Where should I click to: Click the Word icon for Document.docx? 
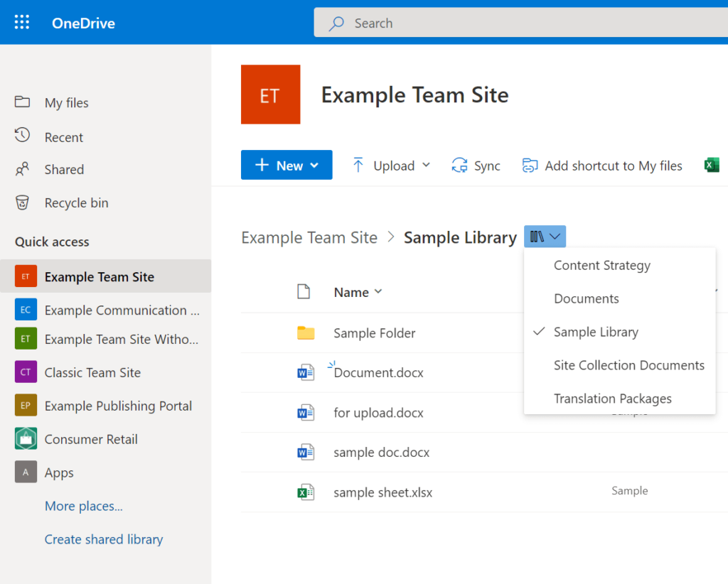point(306,372)
